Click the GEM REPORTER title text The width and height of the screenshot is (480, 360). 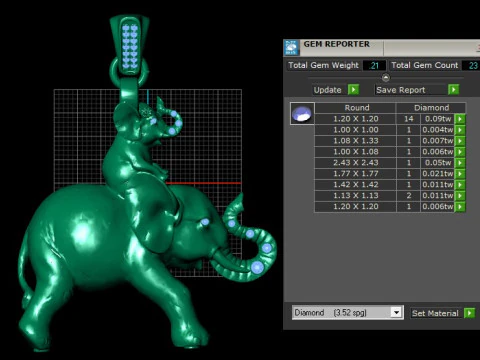pos(337,44)
